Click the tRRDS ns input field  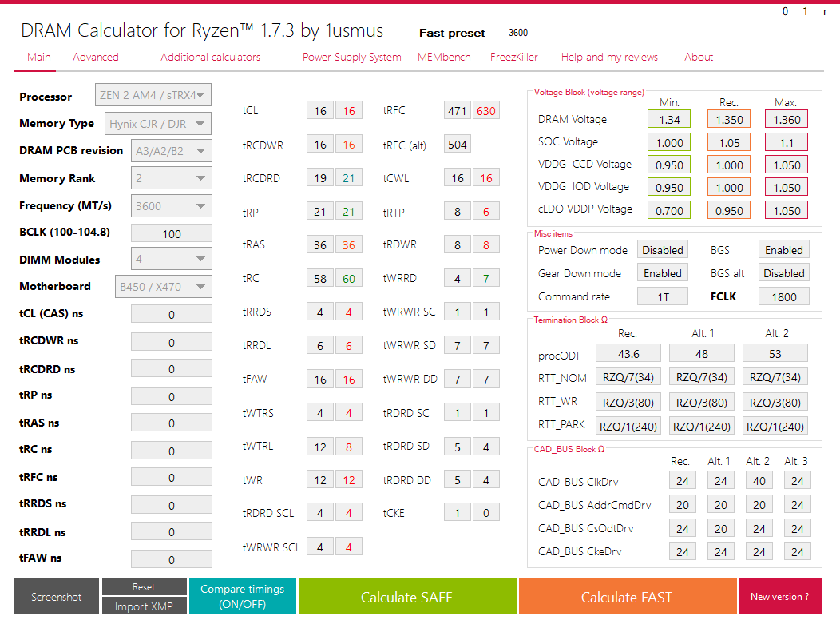point(172,505)
